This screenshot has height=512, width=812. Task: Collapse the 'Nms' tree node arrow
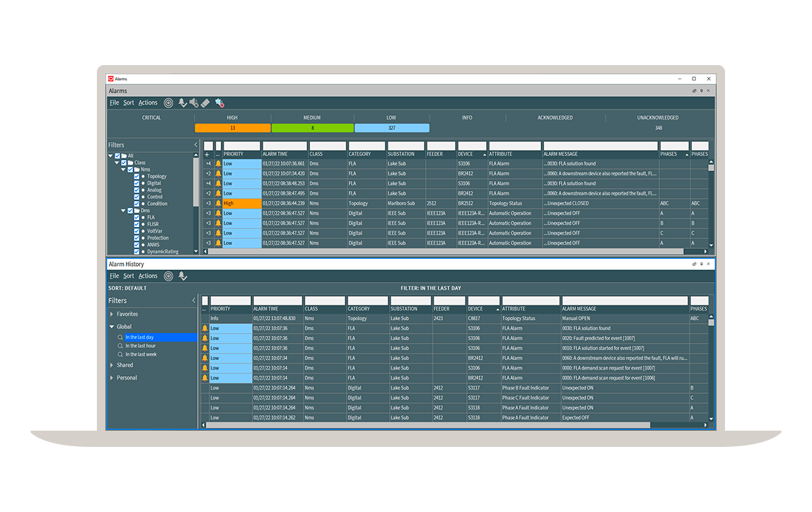123,169
